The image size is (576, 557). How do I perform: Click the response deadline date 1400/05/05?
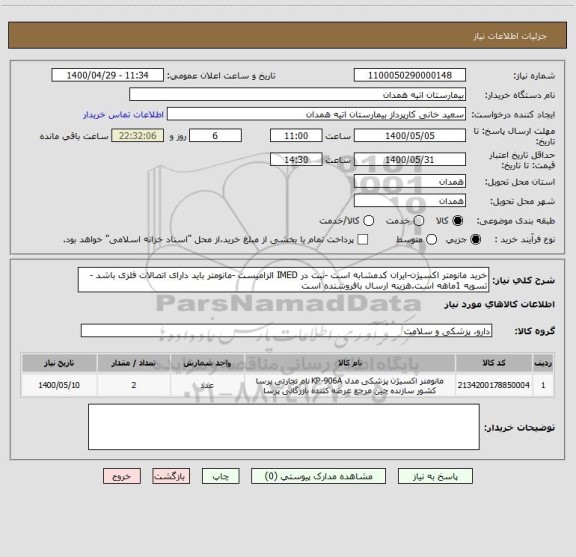410,136
